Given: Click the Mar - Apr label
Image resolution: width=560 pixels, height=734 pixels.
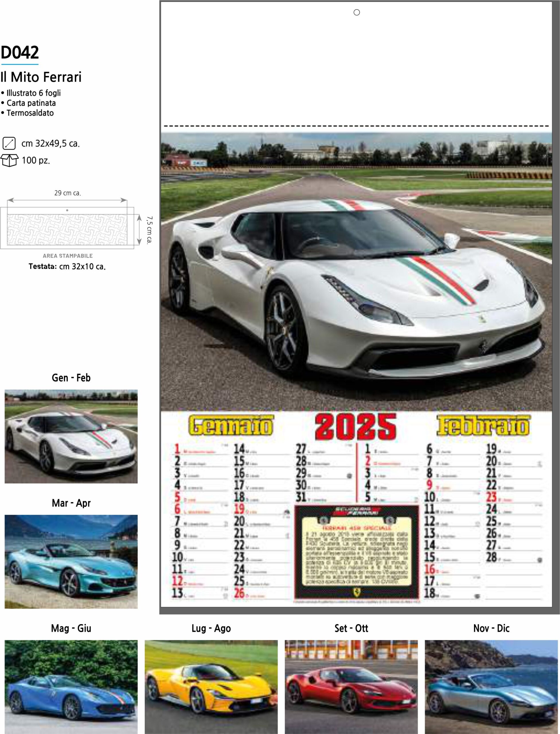Looking at the screenshot, I should (x=71, y=503).
